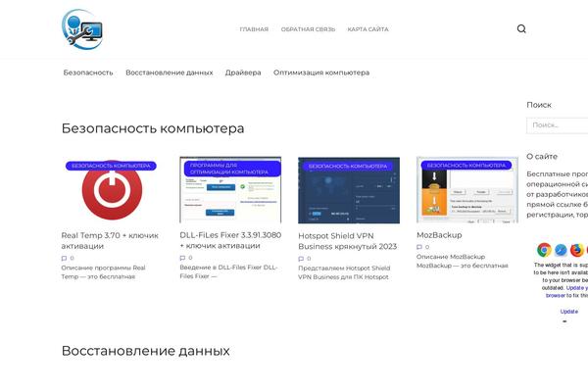588x392 pixels.
Task: Click the Safari browser icon in widget
Action: pyautogui.click(x=561, y=250)
